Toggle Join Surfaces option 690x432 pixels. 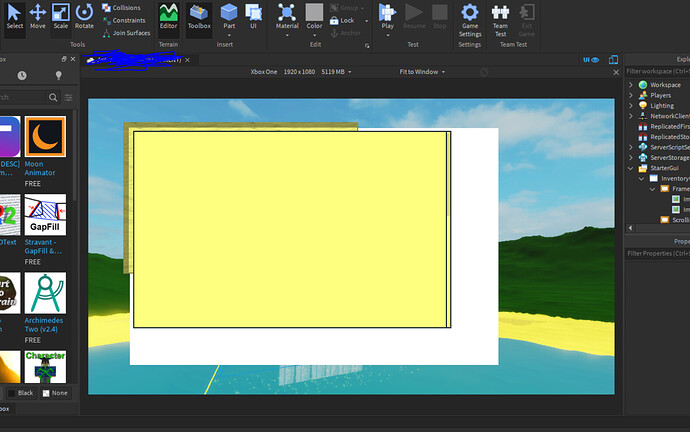coord(126,33)
